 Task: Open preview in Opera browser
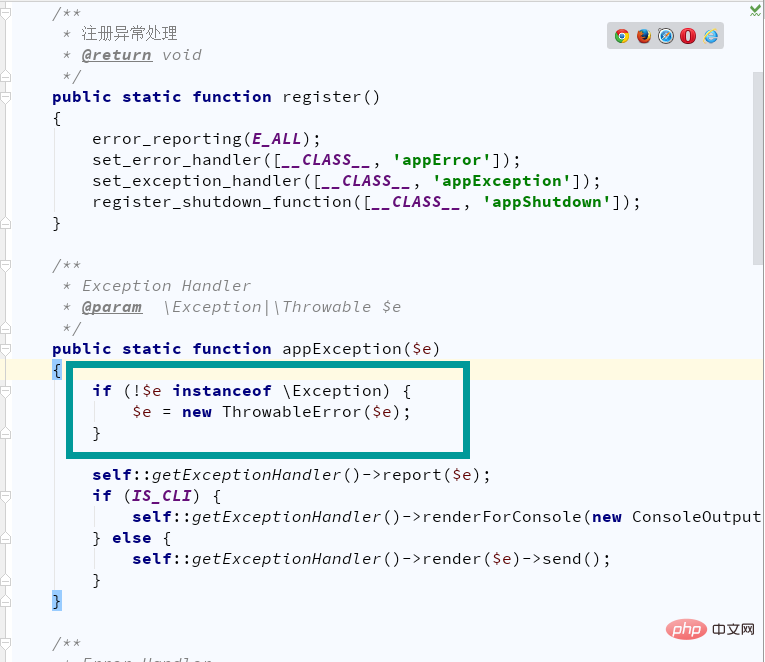click(688, 36)
